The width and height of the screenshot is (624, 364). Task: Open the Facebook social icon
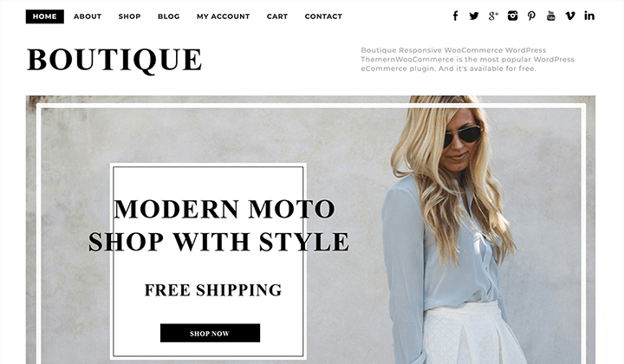coord(455,16)
